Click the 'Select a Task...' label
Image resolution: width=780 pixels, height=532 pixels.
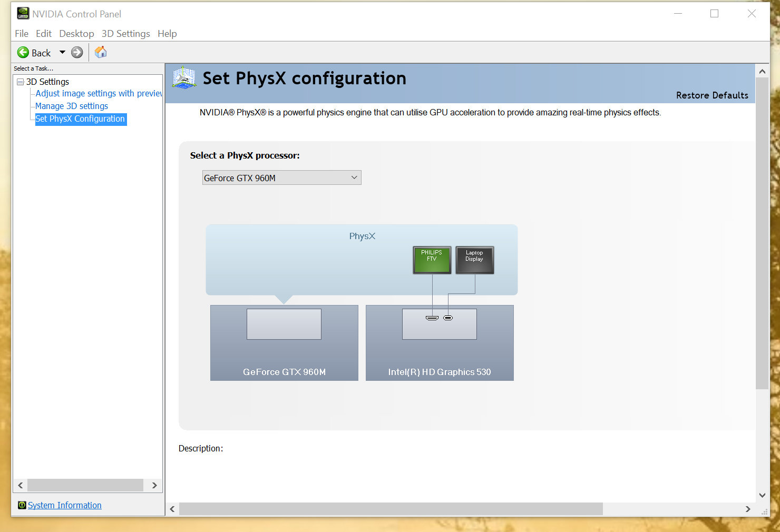33,68
